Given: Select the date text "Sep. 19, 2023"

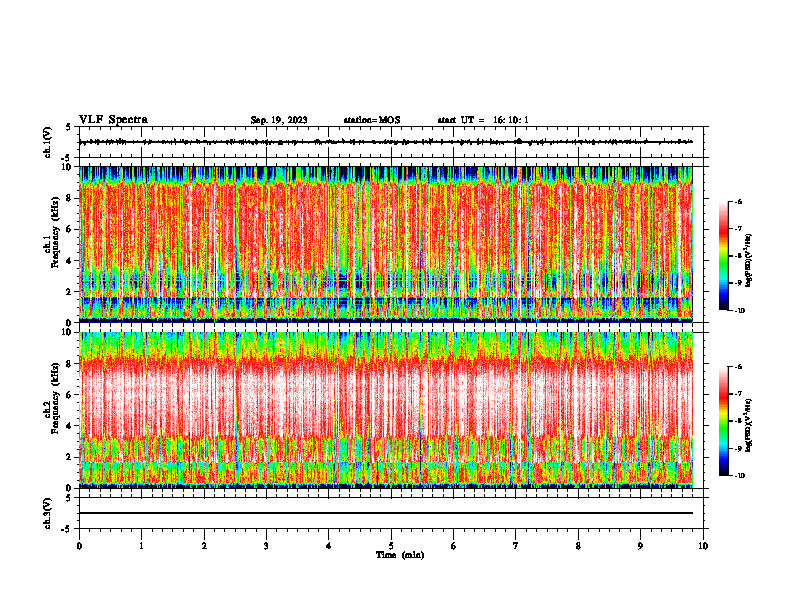Looking at the screenshot, I should (x=279, y=120).
